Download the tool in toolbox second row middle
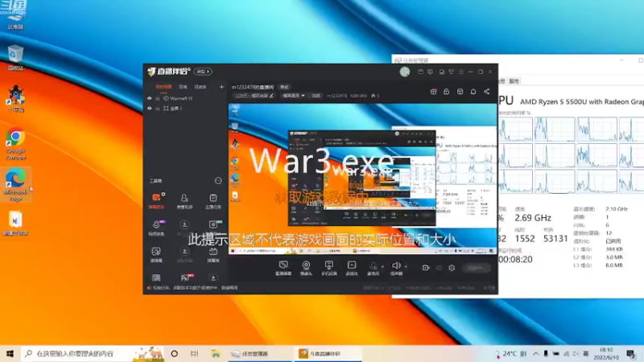Image resolution: width=644 pixels, height=362 pixels. (x=184, y=224)
